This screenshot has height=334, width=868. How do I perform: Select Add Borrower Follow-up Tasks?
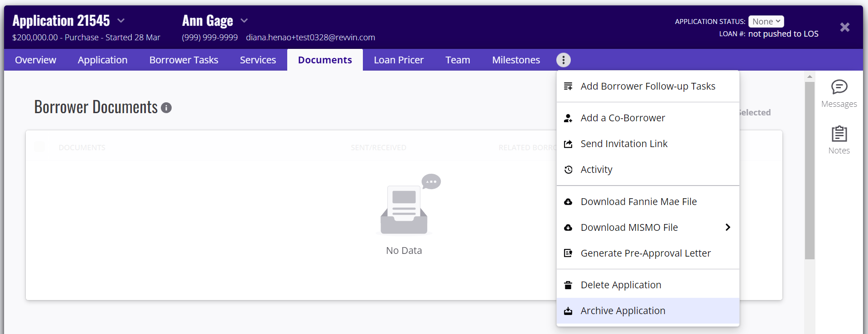pyautogui.click(x=647, y=86)
